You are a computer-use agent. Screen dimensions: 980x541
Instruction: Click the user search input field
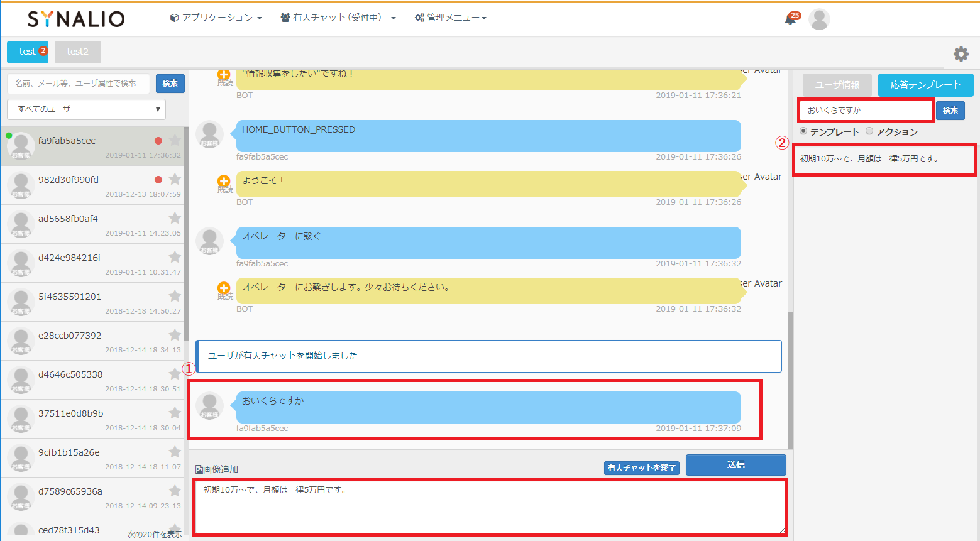pyautogui.click(x=79, y=84)
